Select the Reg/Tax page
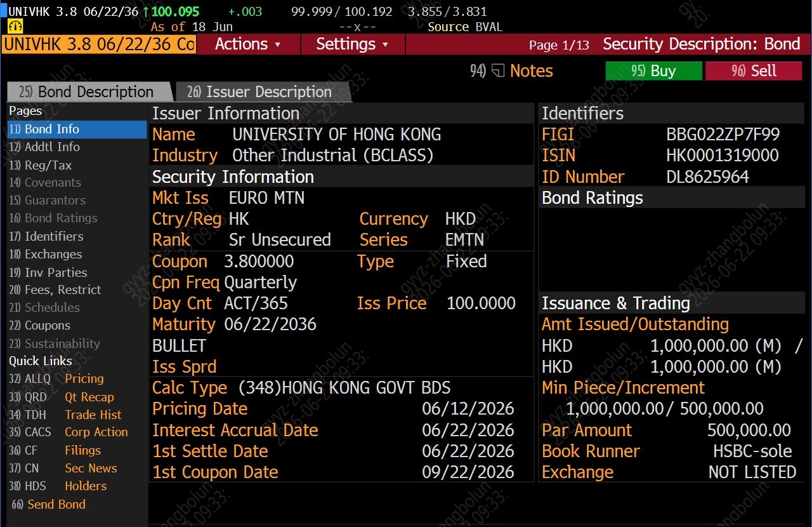 (x=41, y=165)
